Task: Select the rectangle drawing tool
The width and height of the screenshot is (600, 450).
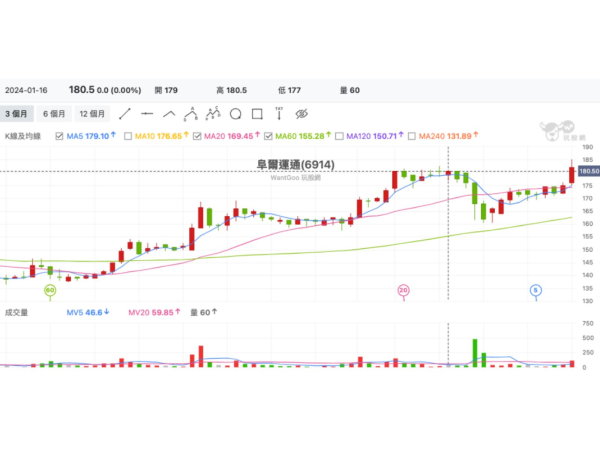Action: coord(257,114)
